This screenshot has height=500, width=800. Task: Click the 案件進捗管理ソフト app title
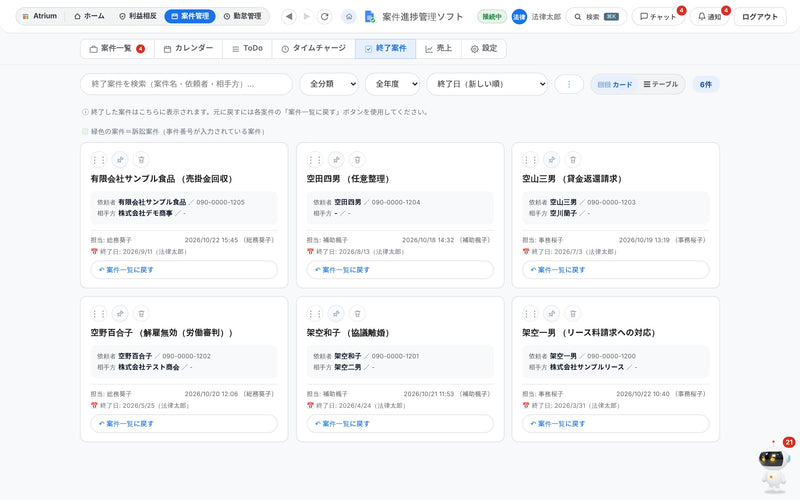[x=422, y=17]
